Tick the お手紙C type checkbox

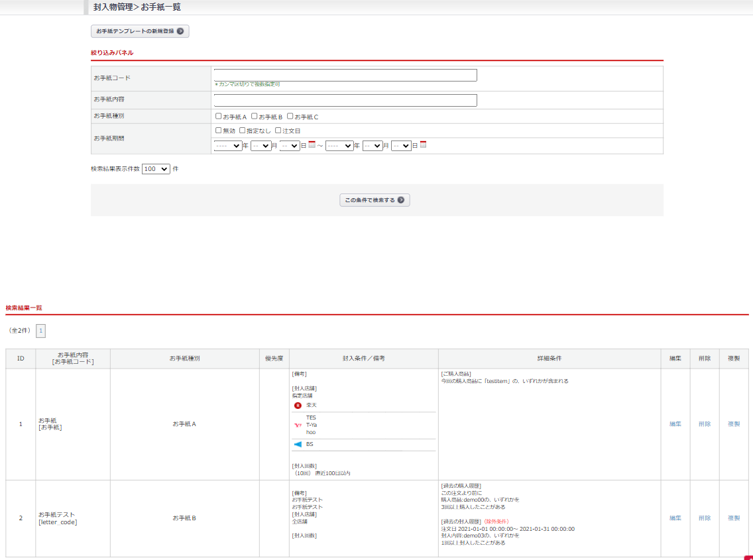coord(290,116)
